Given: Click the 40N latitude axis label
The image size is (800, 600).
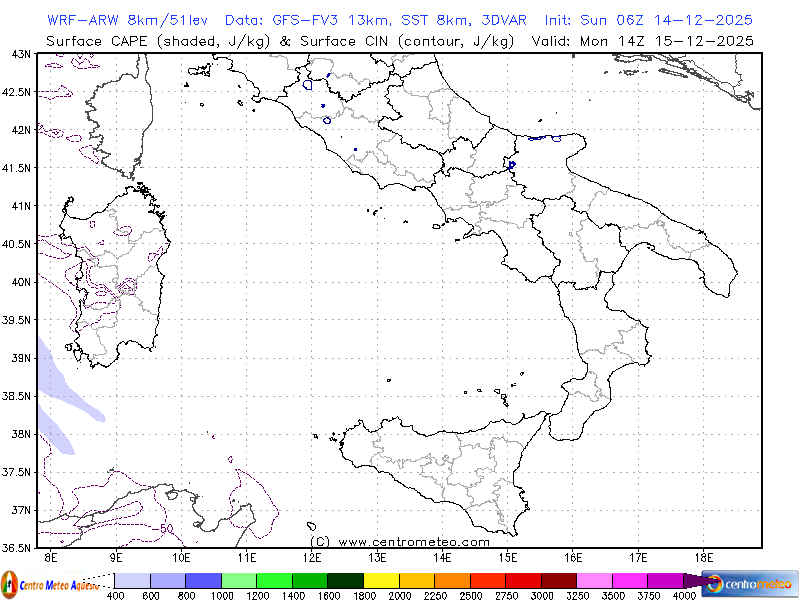Looking at the screenshot, I should pos(20,281).
